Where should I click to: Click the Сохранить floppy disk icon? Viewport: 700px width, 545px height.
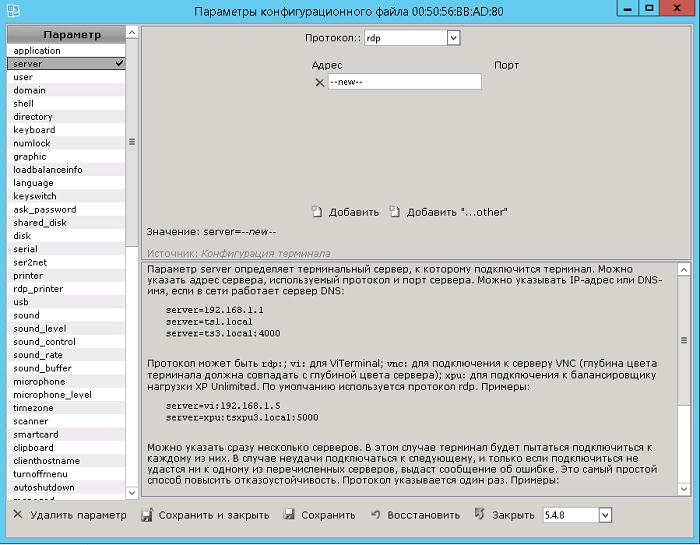click(x=289, y=515)
